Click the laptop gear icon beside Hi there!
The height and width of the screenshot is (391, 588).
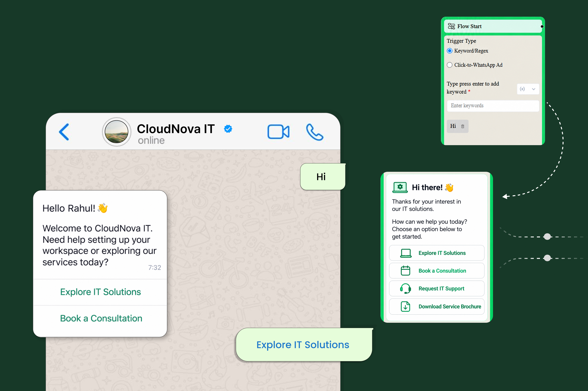(400, 188)
